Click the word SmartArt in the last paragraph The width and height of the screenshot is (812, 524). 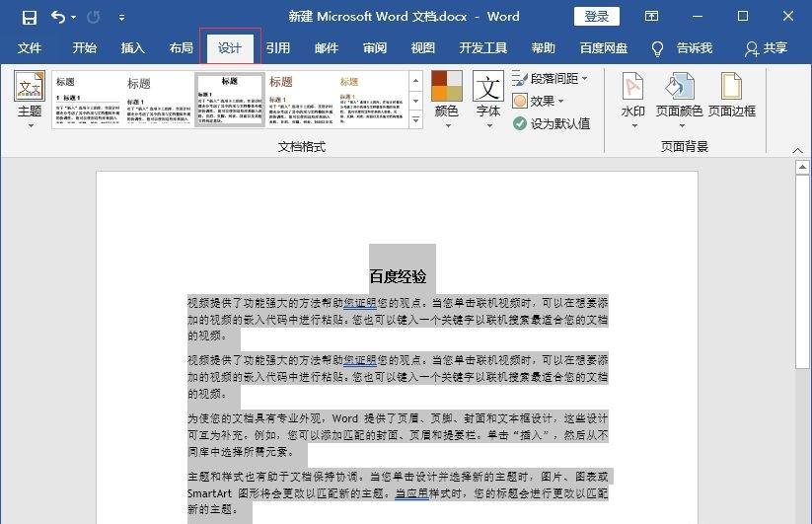(x=210, y=493)
